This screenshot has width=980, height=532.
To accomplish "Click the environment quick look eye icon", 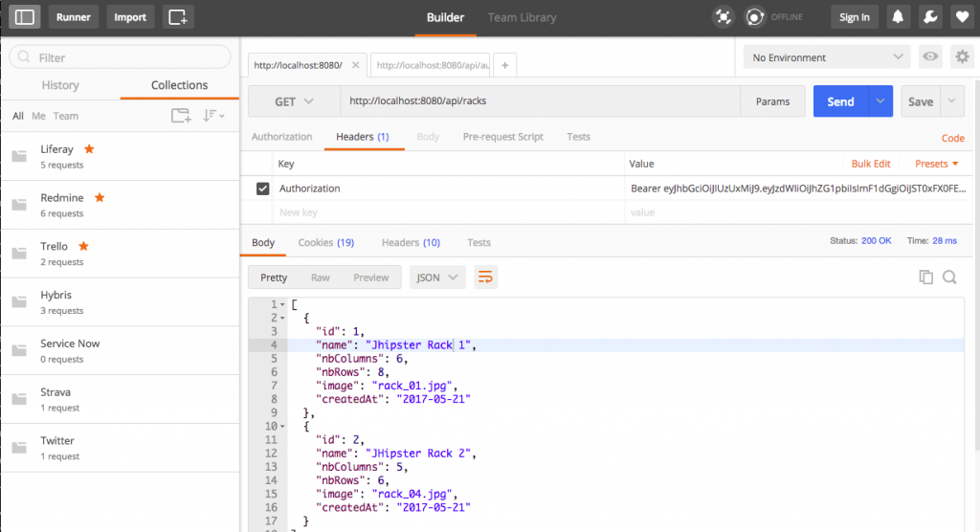I will tap(929, 57).
